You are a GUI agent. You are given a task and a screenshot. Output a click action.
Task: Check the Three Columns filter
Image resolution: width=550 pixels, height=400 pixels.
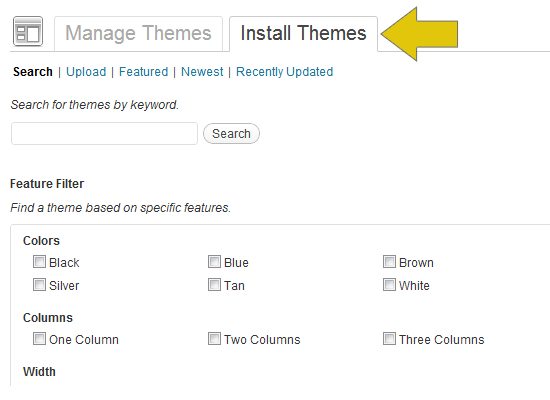point(389,339)
